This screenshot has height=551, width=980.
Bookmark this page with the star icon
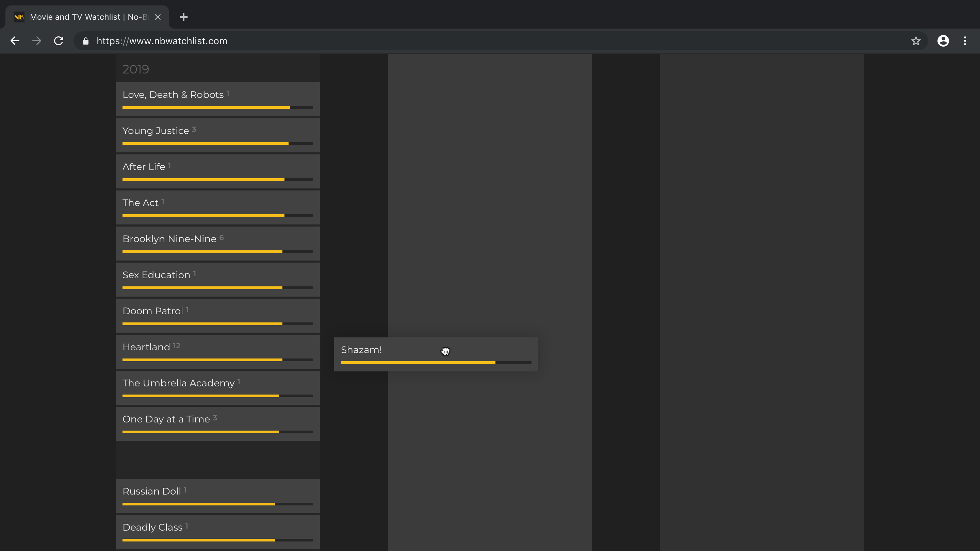pos(916,41)
